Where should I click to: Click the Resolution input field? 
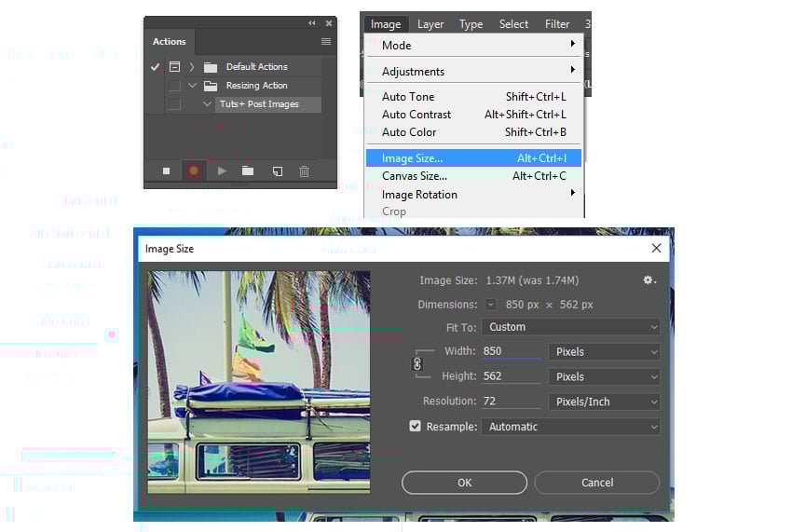(x=511, y=401)
